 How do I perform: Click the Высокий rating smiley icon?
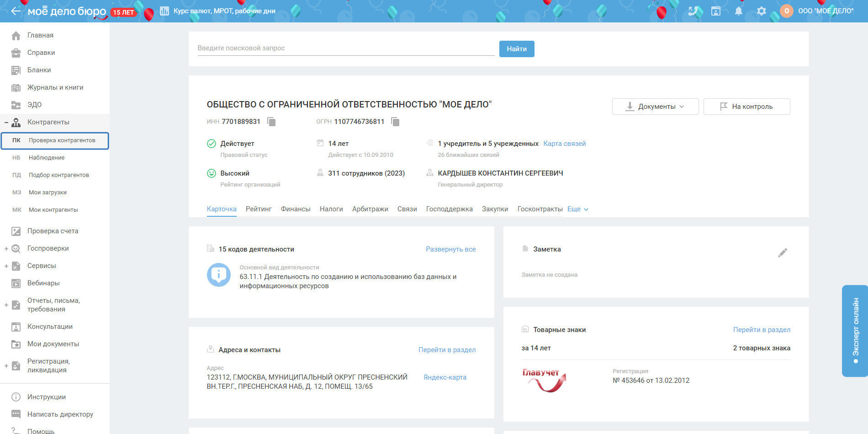tap(212, 173)
